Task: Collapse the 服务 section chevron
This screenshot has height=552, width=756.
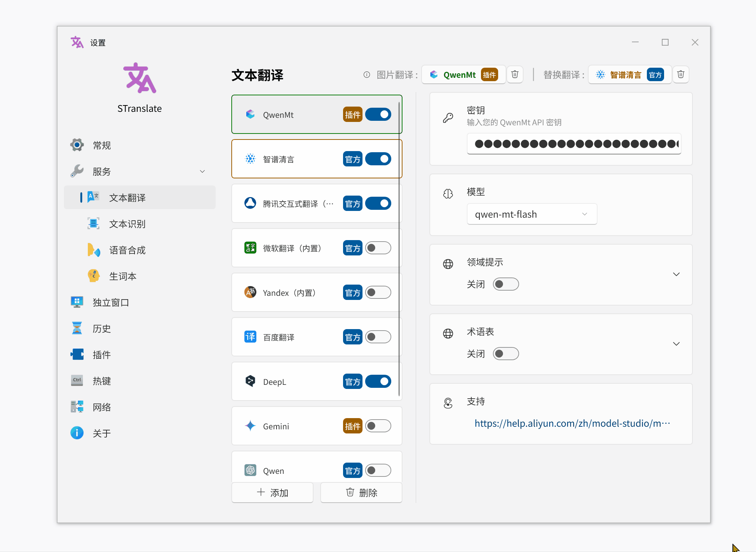Action: click(202, 171)
